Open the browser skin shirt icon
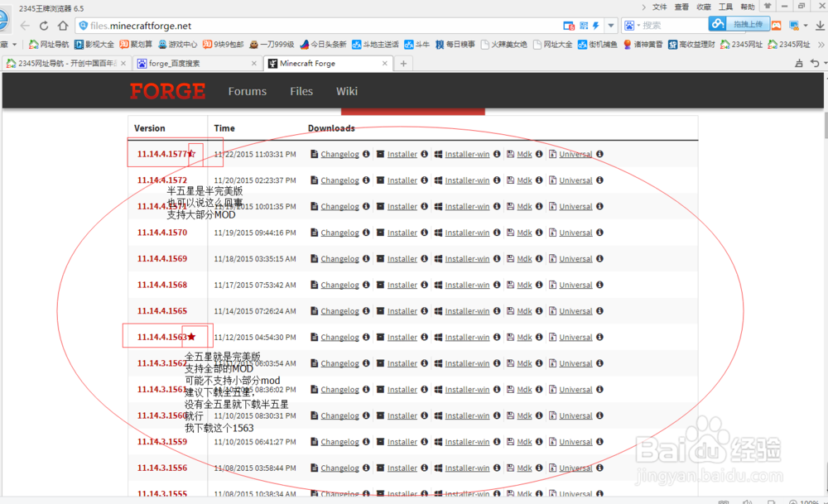 click(768, 7)
